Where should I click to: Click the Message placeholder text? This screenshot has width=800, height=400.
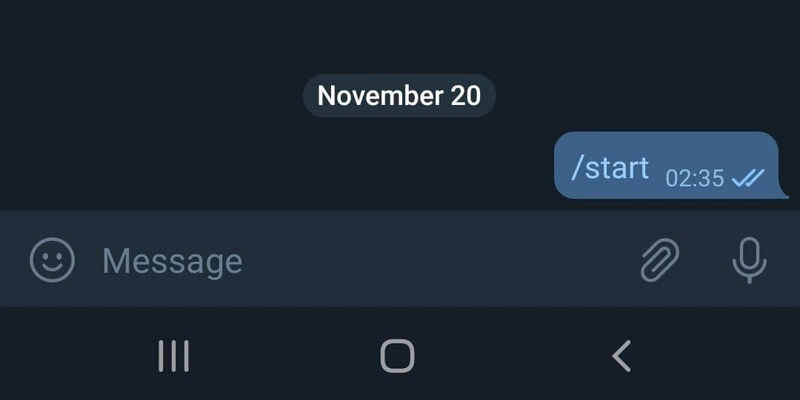(172, 261)
